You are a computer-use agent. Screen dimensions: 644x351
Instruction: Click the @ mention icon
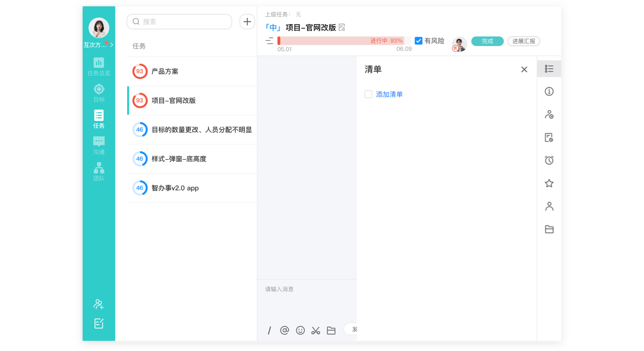284,330
